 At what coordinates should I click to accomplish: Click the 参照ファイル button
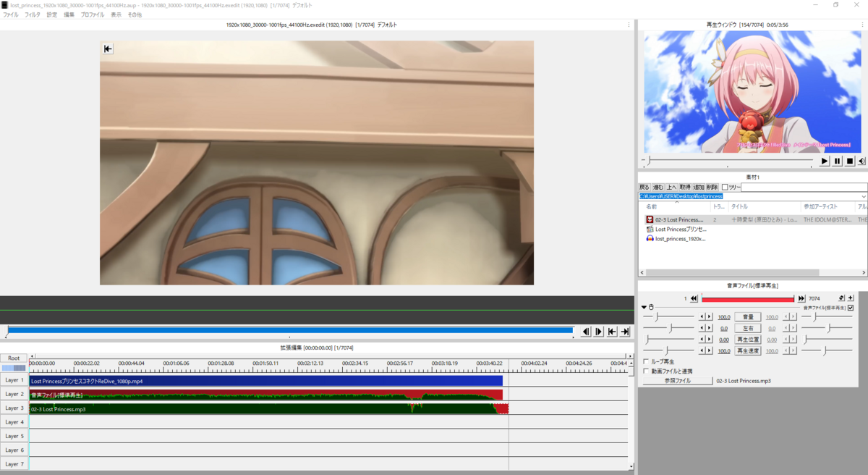[x=678, y=380]
